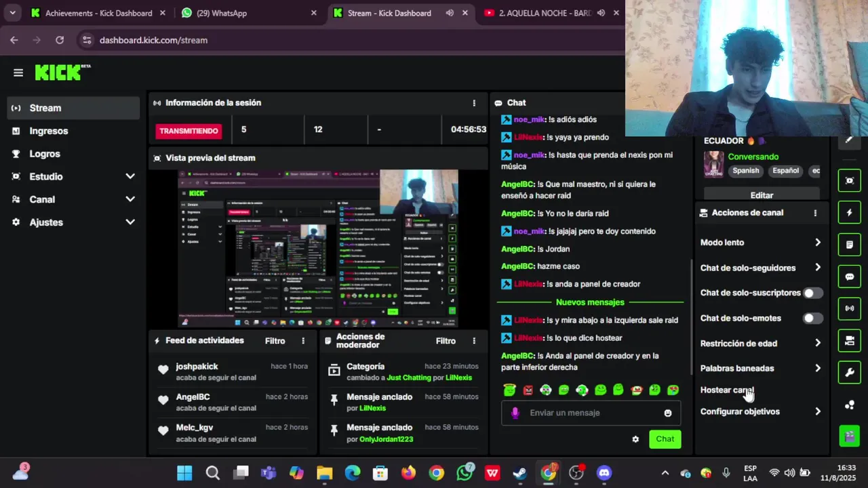The image size is (868, 488).
Task: Toggle Chat de solo-emotes switch
Action: [812, 318]
